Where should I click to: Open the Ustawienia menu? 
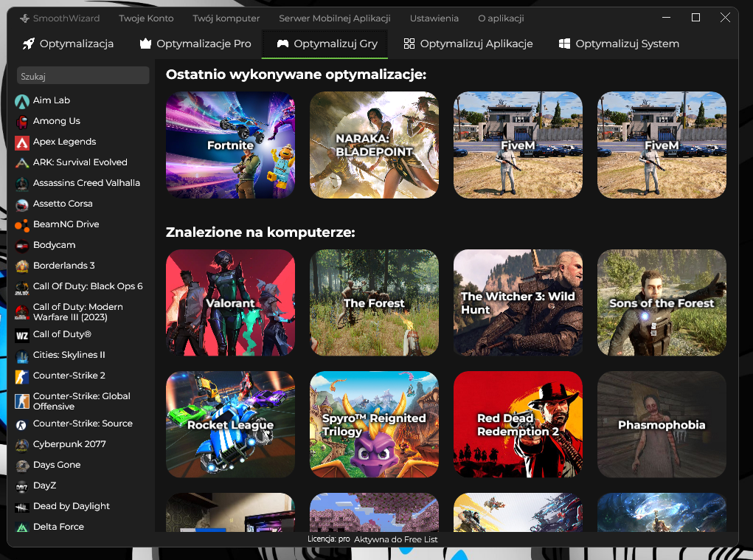(x=434, y=18)
